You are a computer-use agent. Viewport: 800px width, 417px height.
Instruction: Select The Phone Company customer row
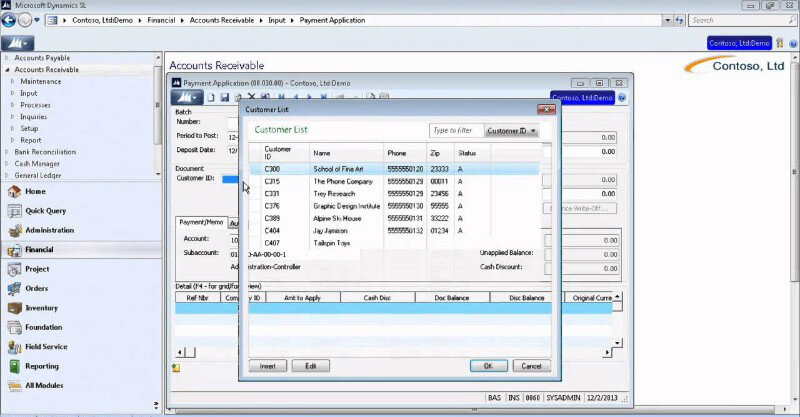coord(343,182)
